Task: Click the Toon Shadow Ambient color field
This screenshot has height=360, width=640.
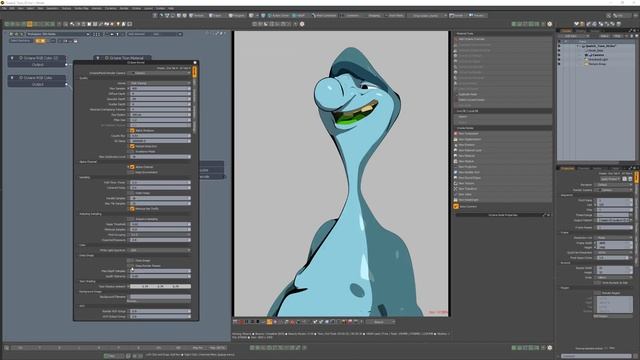Action: (x=160, y=287)
